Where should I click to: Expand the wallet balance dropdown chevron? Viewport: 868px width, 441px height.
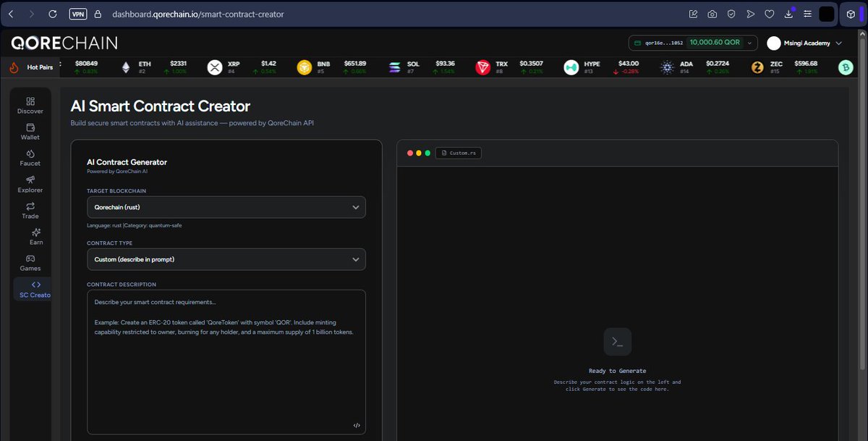pyautogui.click(x=749, y=43)
